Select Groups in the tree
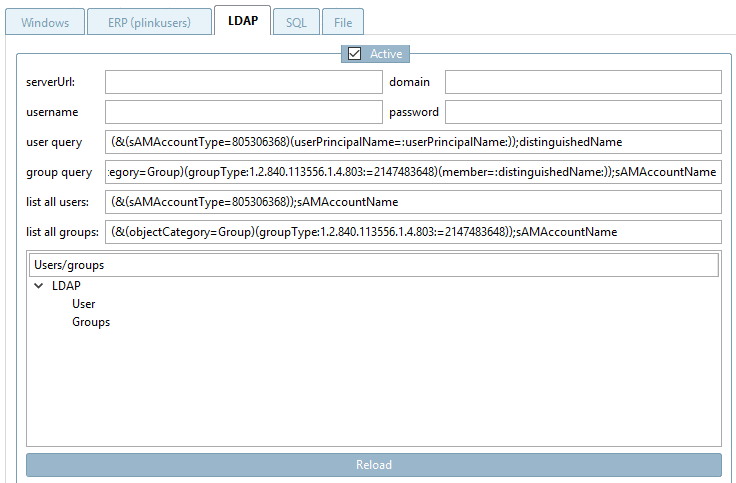This screenshot has width=736, height=483. coord(91,322)
